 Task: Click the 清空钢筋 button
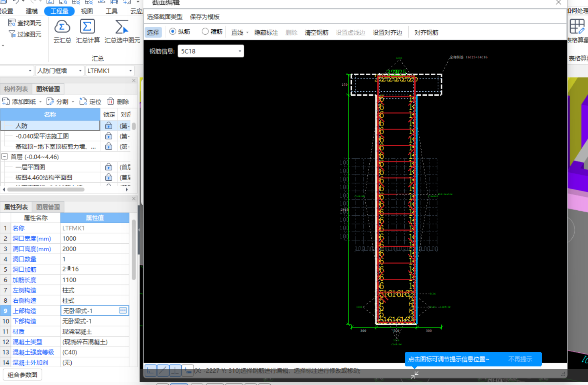click(x=316, y=33)
